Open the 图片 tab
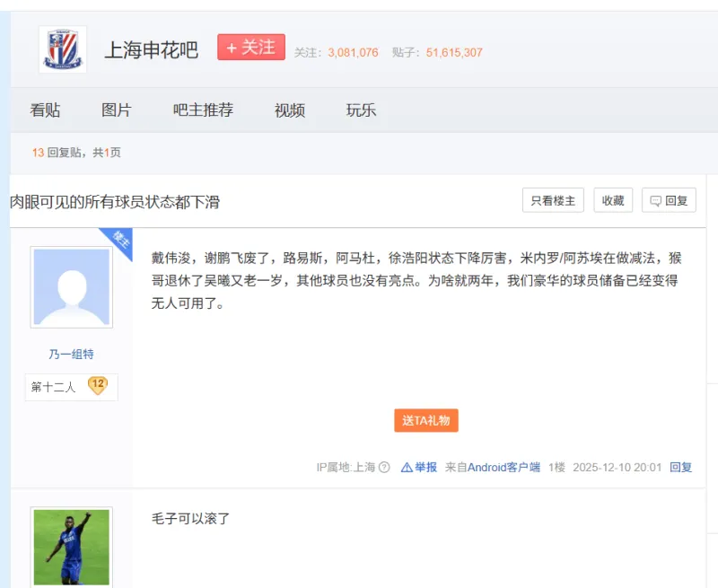The height and width of the screenshot is (588, 718). coord(116,110)
